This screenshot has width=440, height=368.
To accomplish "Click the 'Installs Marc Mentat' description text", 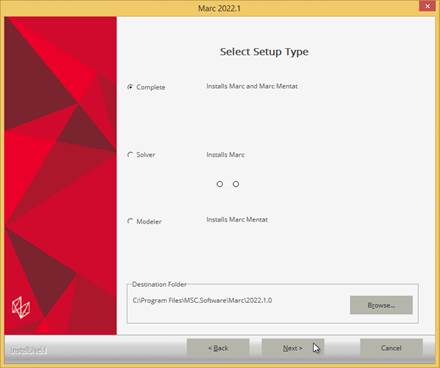I will 237,220.
